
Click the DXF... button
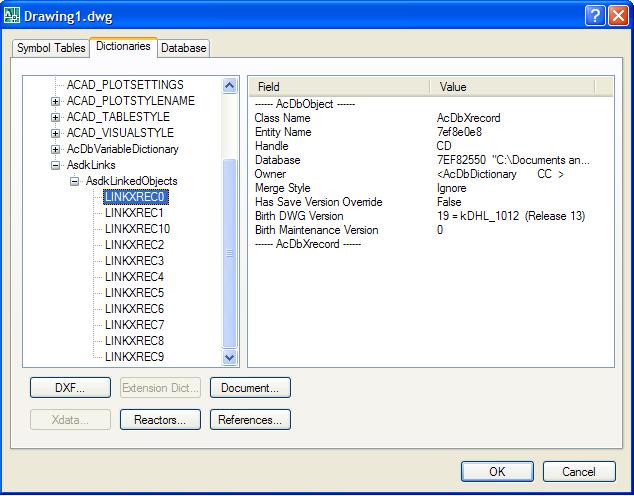(69, 387)
